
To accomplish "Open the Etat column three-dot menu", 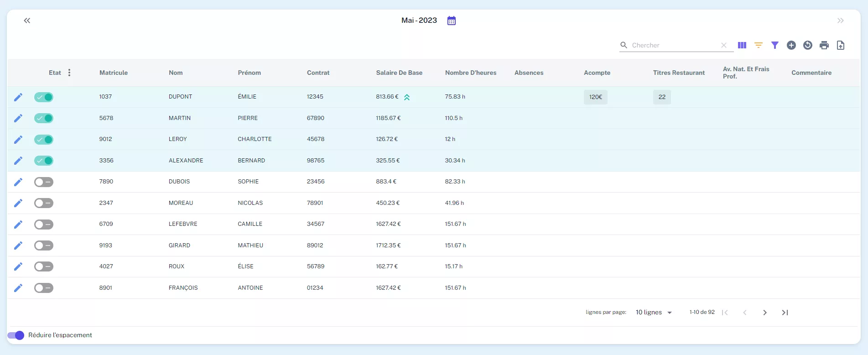I will click(x=69, y=73).
